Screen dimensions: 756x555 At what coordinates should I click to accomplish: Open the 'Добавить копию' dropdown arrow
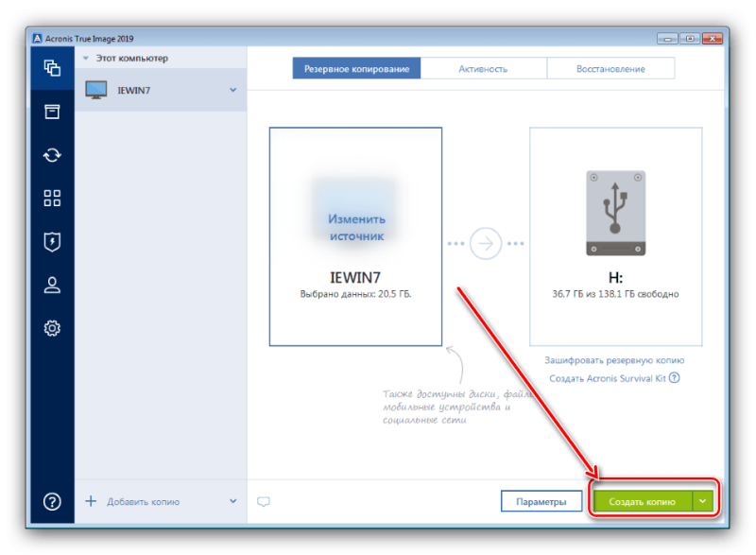point(232,501)
